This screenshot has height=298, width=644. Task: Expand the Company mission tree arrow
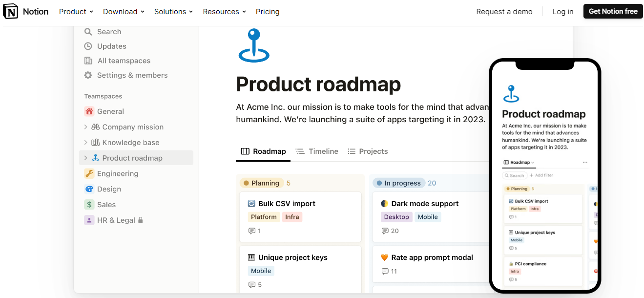86,127
